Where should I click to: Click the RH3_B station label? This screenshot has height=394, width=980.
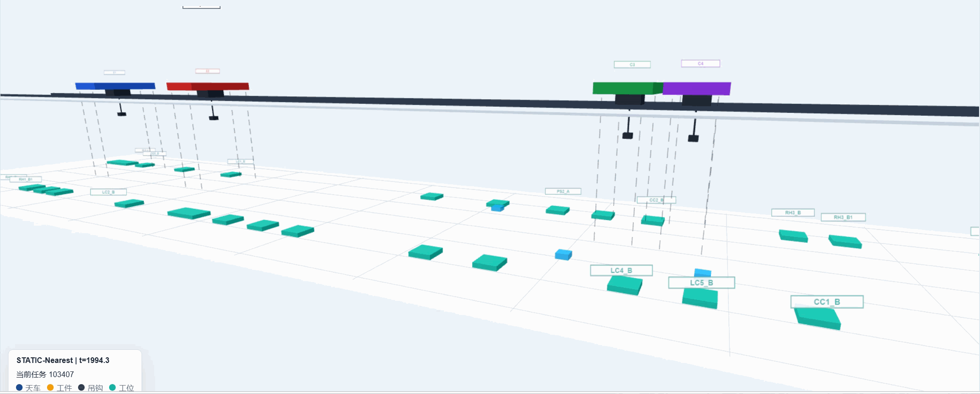tap(793, 213)
